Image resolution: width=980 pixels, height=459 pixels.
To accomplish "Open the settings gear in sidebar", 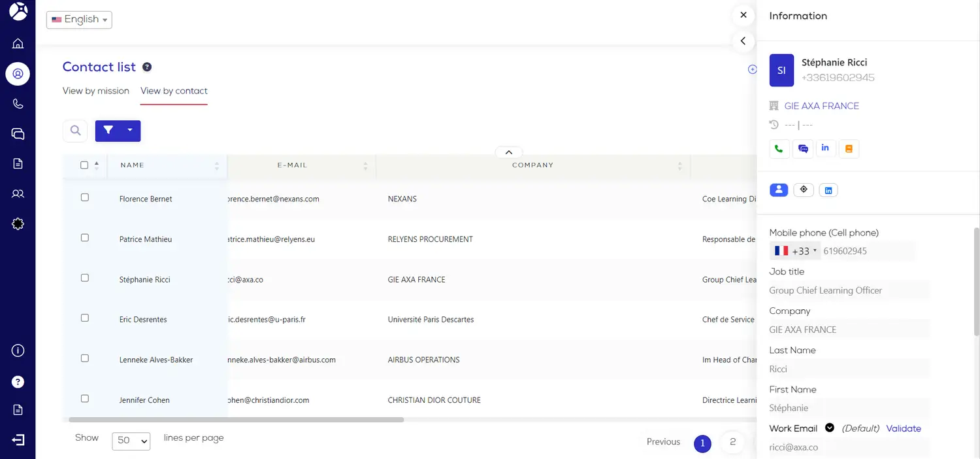I will pyautogui.click(x=18, y=224).
